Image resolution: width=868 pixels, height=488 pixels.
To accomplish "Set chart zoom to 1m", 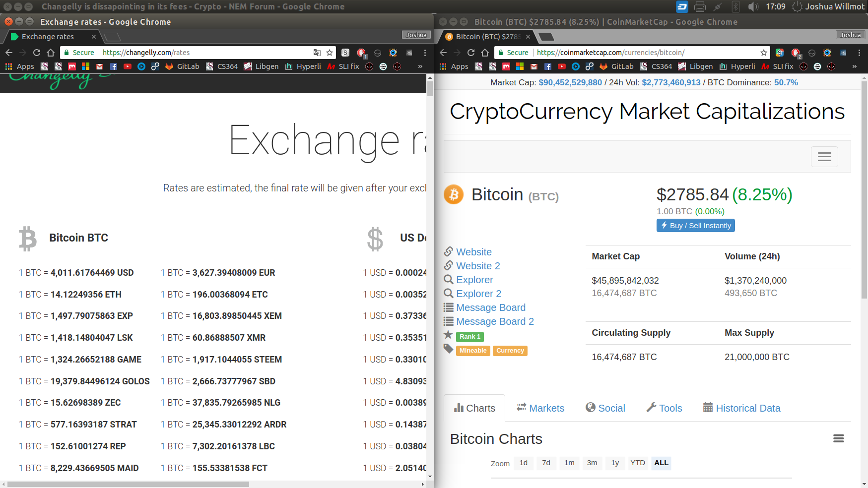I will click(x=569, y=463).
